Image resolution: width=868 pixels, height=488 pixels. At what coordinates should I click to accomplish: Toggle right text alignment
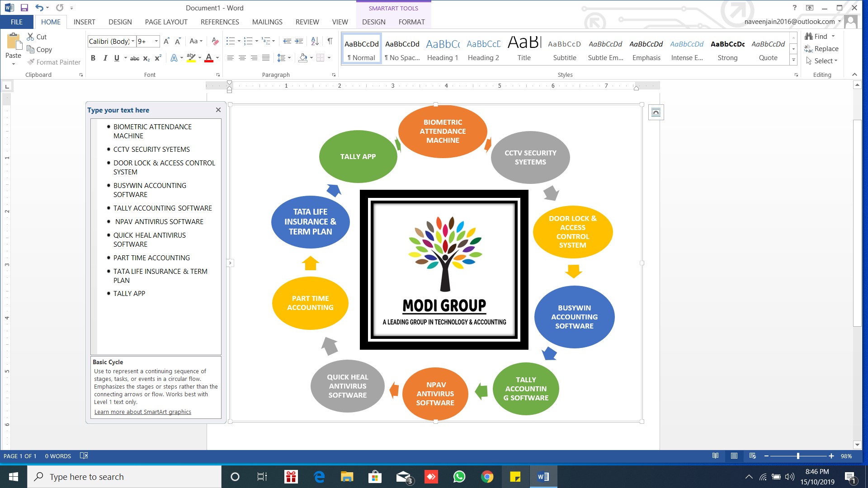pyautogui.click(x=254, y=58)
